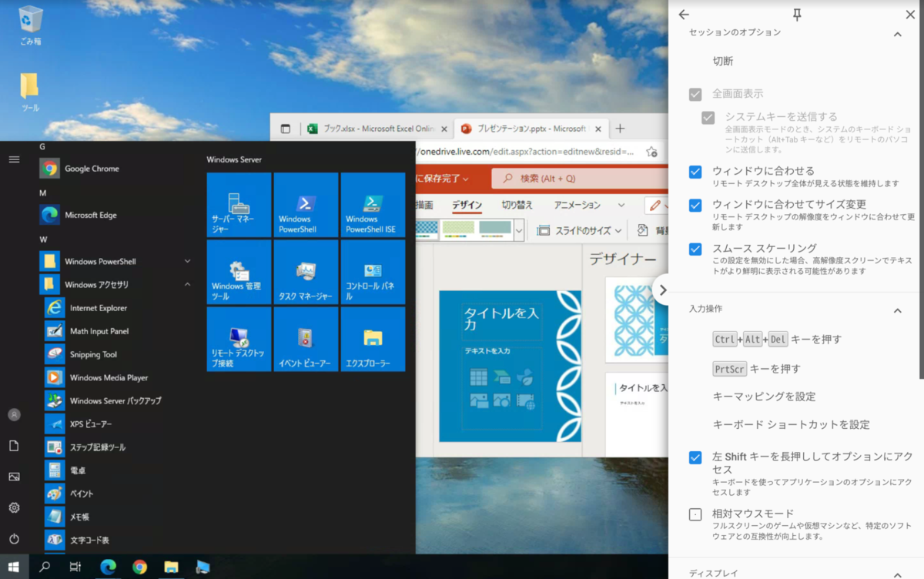The width and height of the screenshot is (924, 579).
Task: Open the Remote Desktop icon on the taskbar
Action: pos(202,567)
